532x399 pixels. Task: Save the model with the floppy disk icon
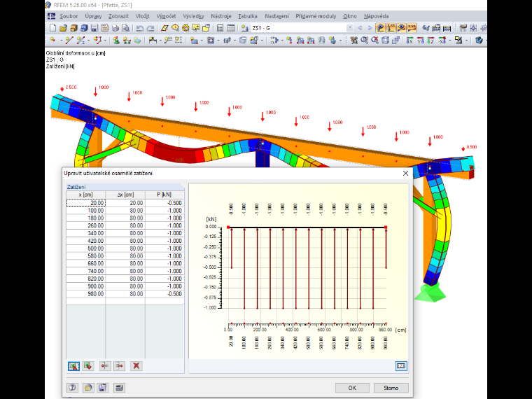click(94, 28)
